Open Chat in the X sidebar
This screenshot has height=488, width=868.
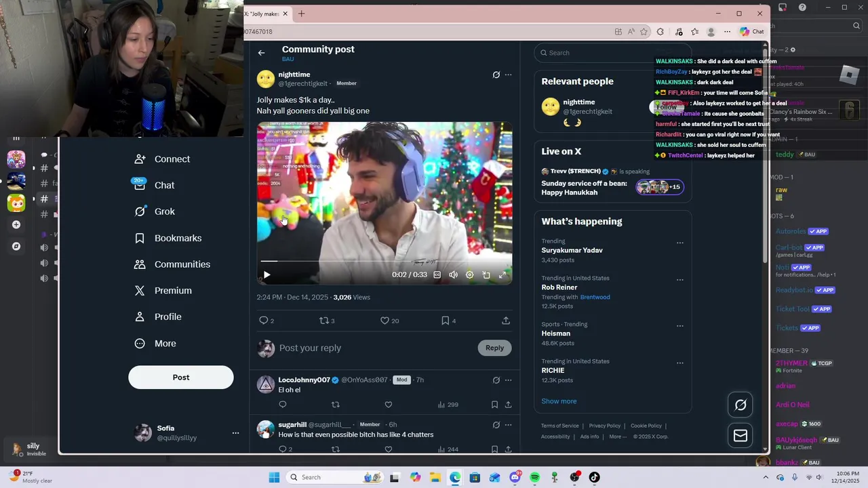tap(154, 185)
